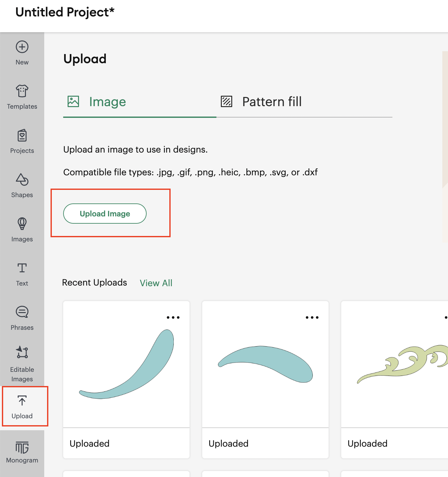The image size is (448, 477).
Task: Open options menu for second uploaded image
Action: point(312,317)
